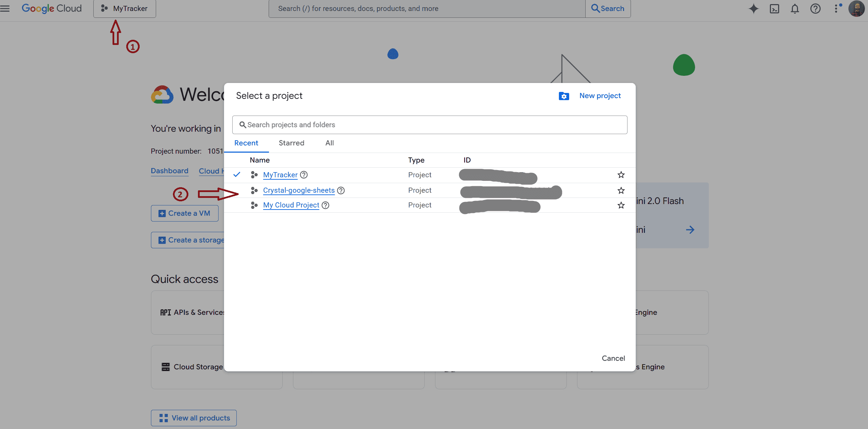Viewport: 868px width, 429px height.
Task: Click the blue Search button
Action: (608, 9)
